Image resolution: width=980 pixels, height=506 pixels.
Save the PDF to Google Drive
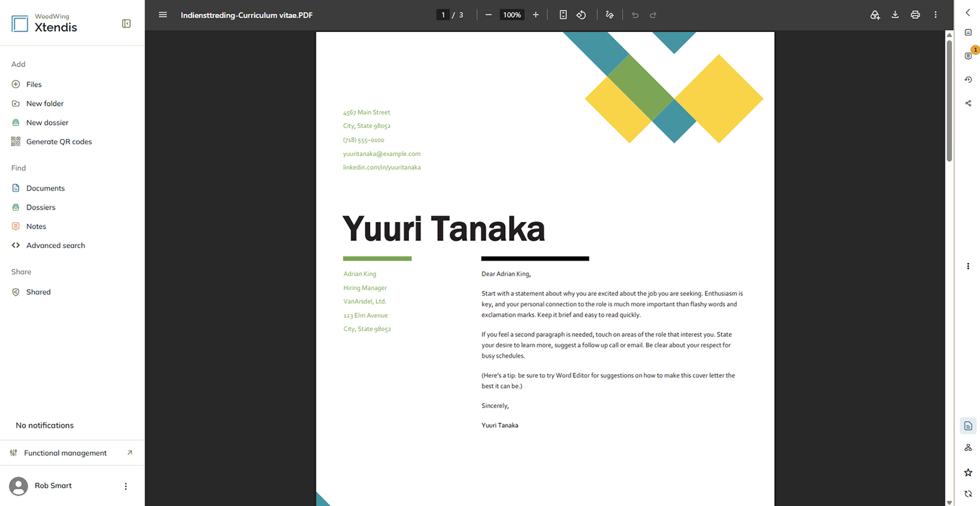click(875, 14)
